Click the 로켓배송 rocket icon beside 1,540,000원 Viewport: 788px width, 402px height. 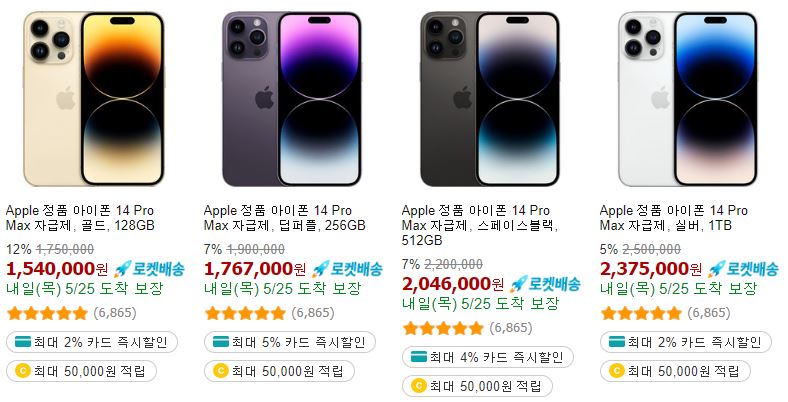click(122, 269)
